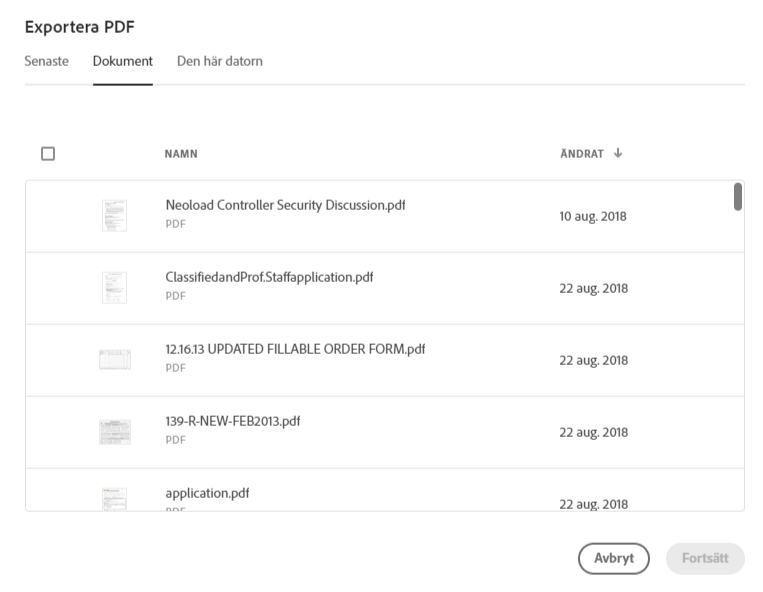Select Neoload Controller Security Discussion.pdf file name
The width and height of the screenshot is (763, 592).
[285, 205]
